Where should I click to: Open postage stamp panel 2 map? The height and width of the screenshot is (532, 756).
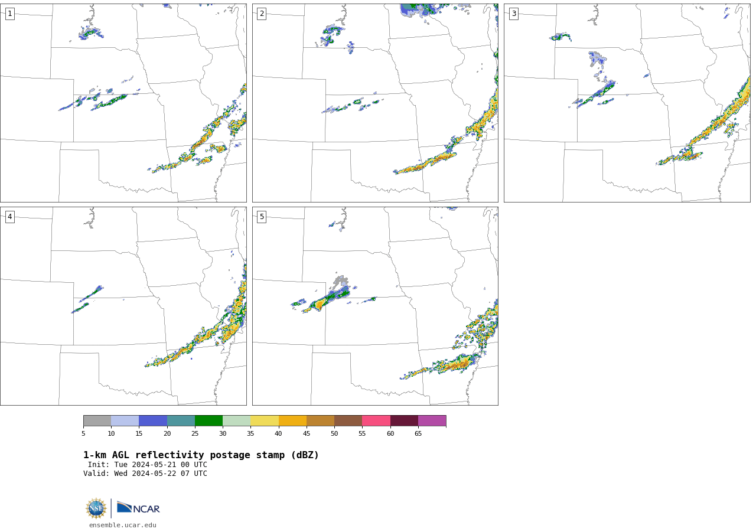tap(375, 103)
